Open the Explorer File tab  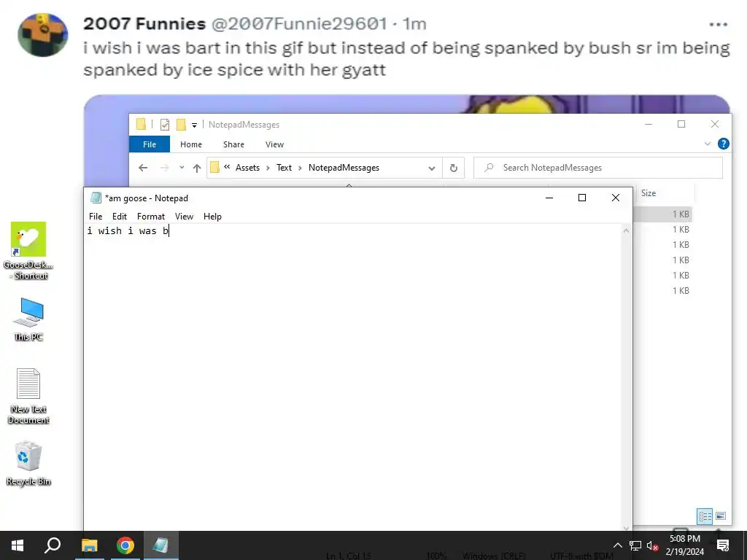pyautogui.click(x=149, y=144)
